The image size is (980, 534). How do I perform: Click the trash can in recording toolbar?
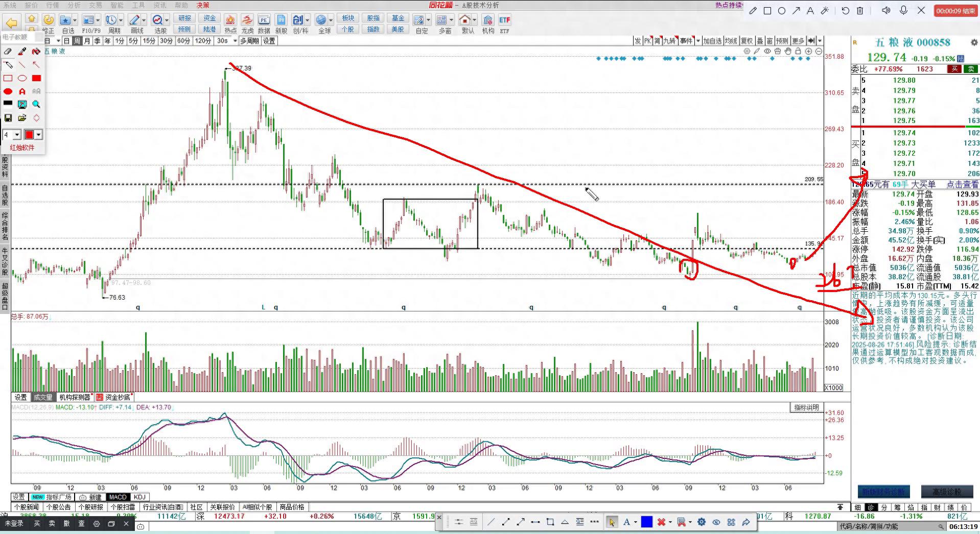(x=860, y=11)
